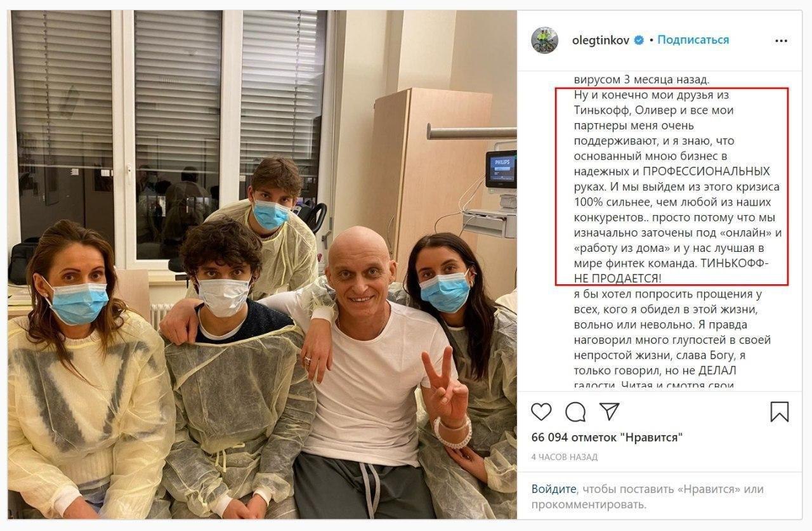Open comments via speech bubble icon
The image size is (812, 531).
[575, 412]
